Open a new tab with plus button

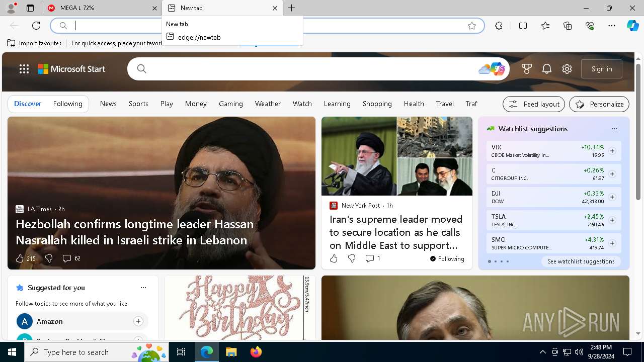click(x=292, y=8)
